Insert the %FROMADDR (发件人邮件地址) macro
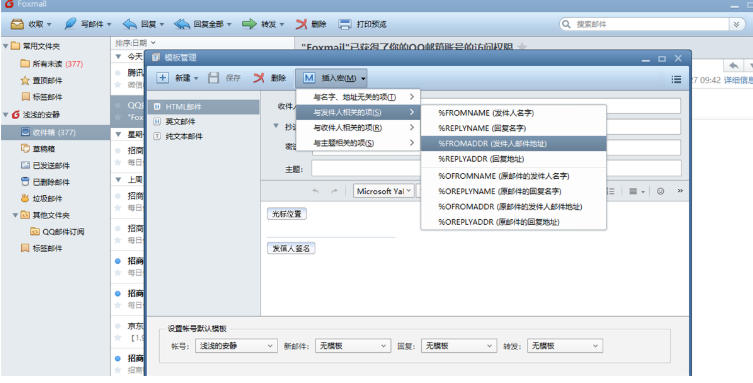 (513, 144)
